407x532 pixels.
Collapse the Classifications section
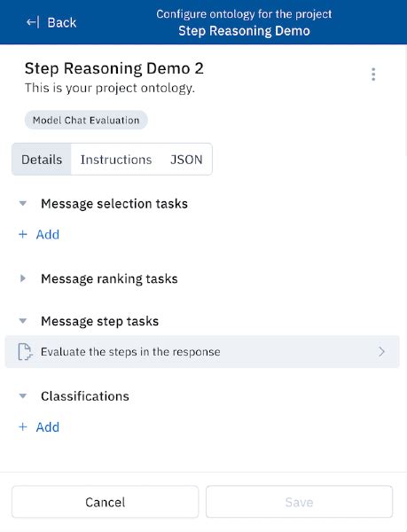[23, 396]
